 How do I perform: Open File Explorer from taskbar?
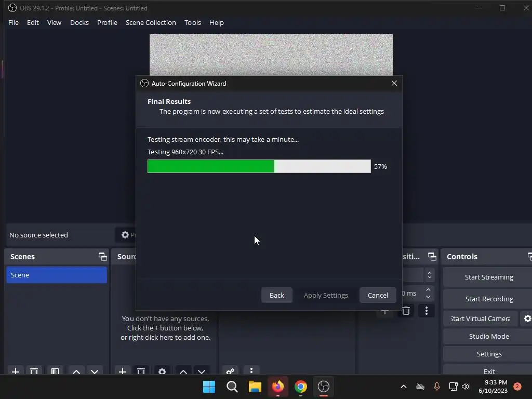(x=255, y=387)
